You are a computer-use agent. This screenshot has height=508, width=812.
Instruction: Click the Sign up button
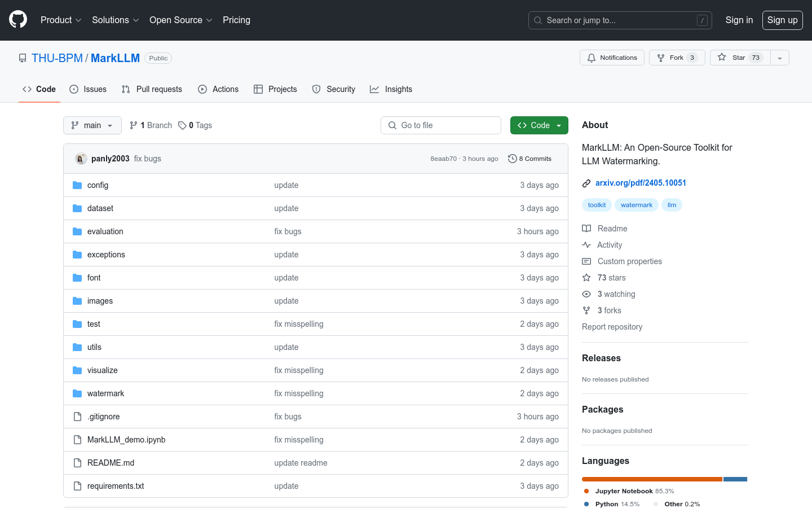[783, 20]
